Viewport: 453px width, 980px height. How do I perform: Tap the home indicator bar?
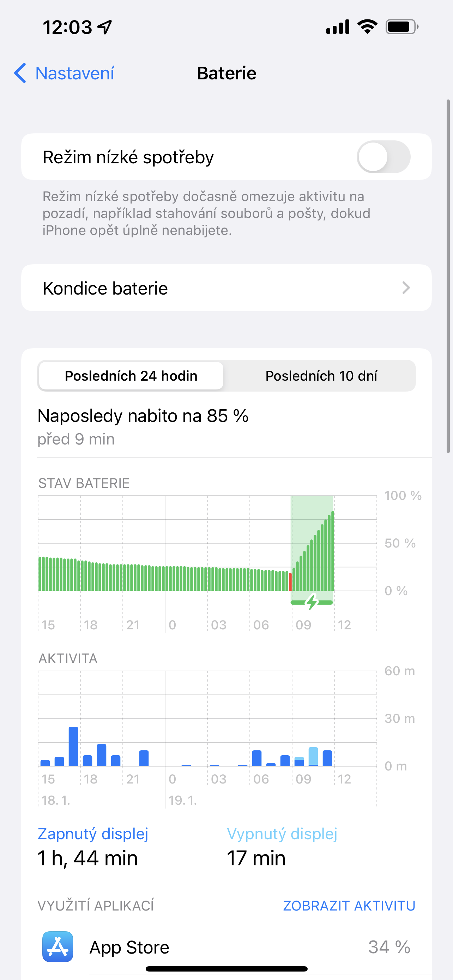pyautogui.click(x=226, y=969)
